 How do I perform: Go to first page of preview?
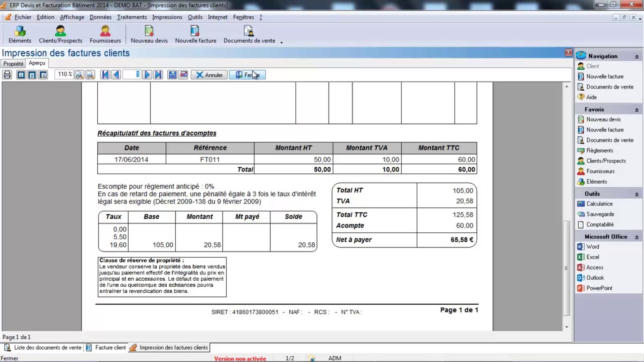105,75
